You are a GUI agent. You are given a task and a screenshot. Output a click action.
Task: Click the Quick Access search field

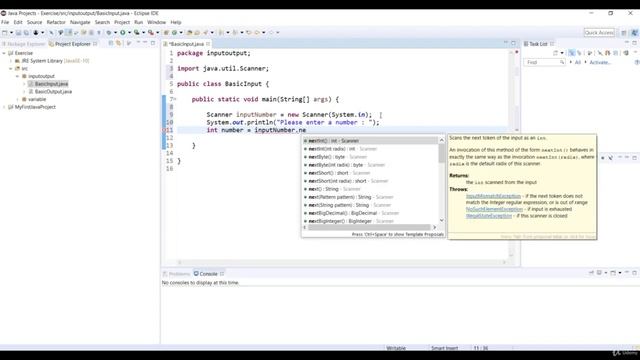point(599,33)
